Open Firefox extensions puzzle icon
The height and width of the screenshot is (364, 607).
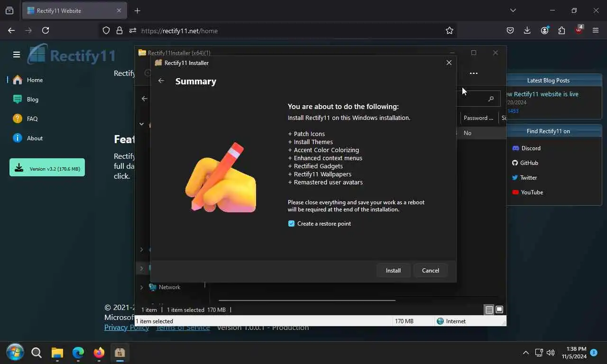click(561, 30)
